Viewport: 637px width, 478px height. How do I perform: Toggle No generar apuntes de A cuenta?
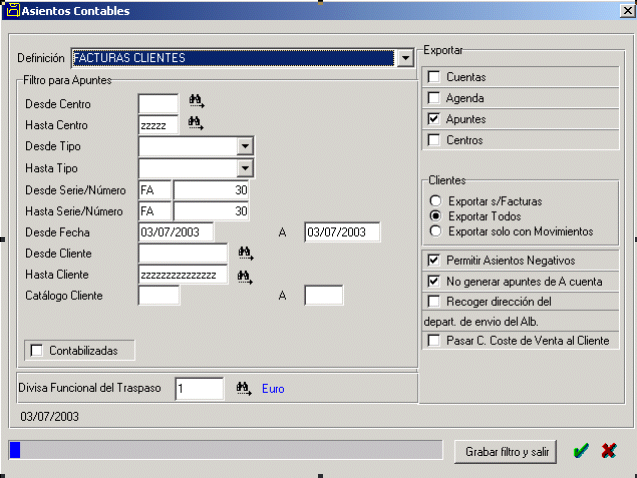click(434, 281)
